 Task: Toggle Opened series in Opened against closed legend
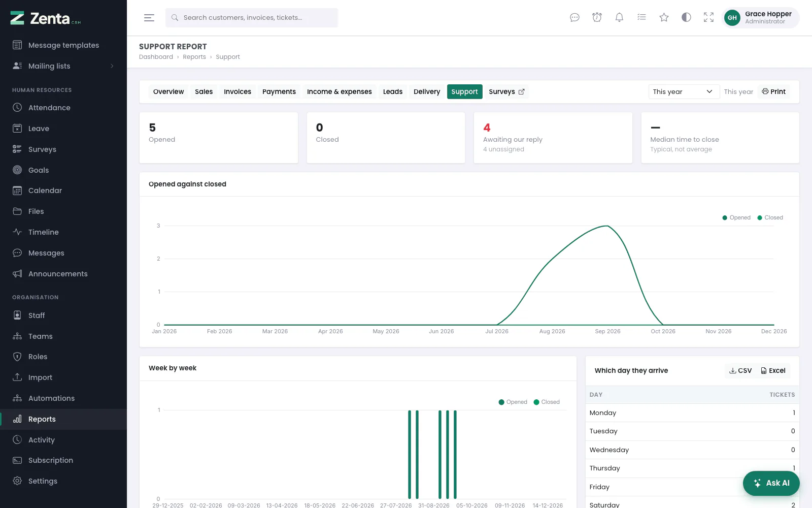736,217
